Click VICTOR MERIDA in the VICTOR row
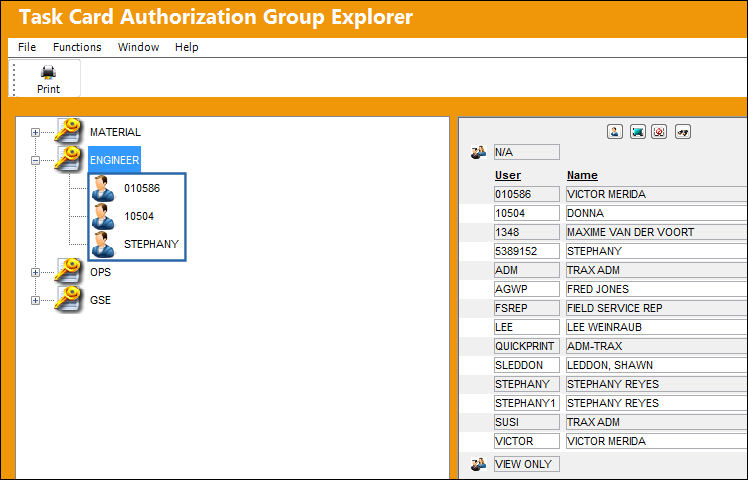Image resolution: width=748 pixels, height=480 pixels. tap(606, 441)
